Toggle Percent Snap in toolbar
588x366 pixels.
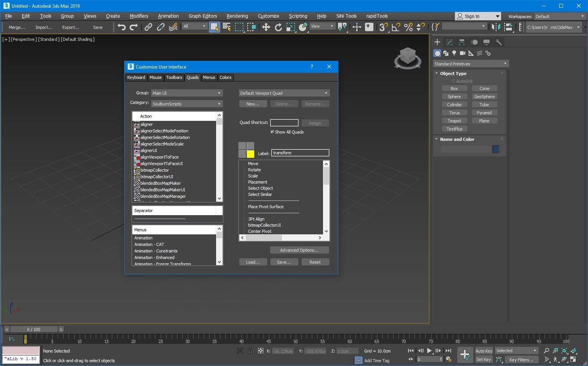pyautogui.click(x=408, y=27)
